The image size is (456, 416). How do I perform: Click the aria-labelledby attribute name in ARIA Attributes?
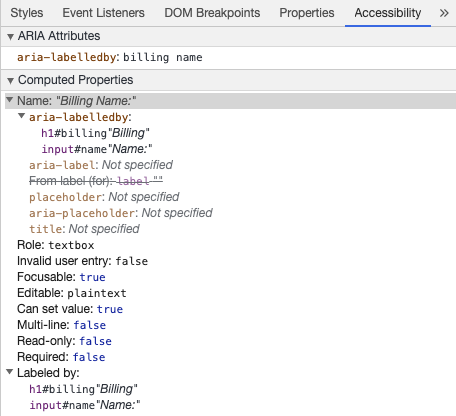pos(66,57)
